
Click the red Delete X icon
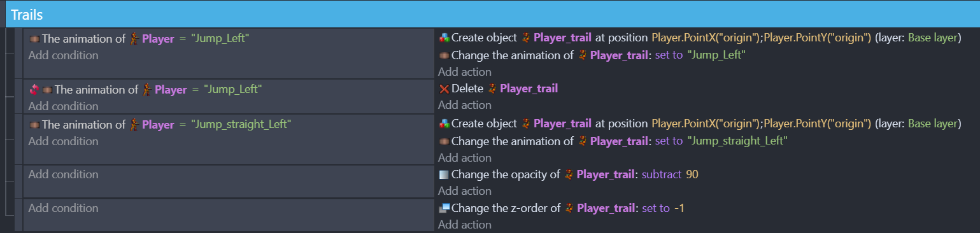click(x=444, y=88)
